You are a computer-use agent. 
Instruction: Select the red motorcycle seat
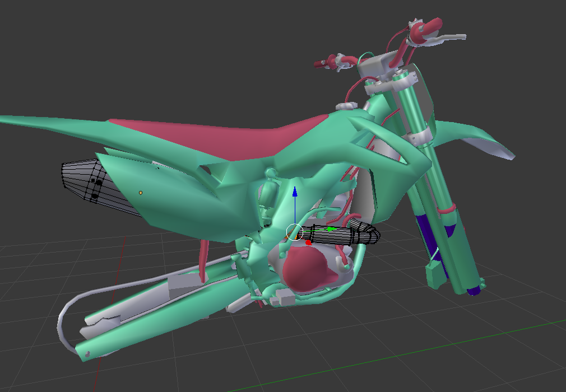pyautogui.click(x=231, y=139)
